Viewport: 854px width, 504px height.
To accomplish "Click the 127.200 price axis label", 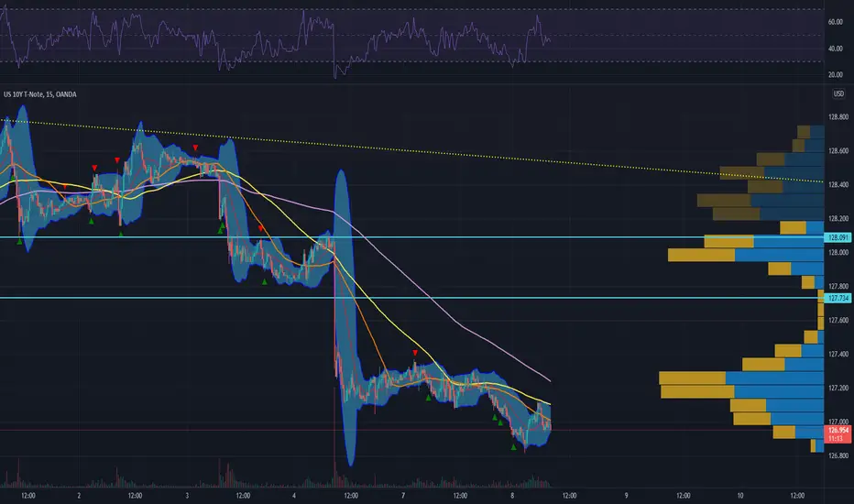I will [838, 388].
